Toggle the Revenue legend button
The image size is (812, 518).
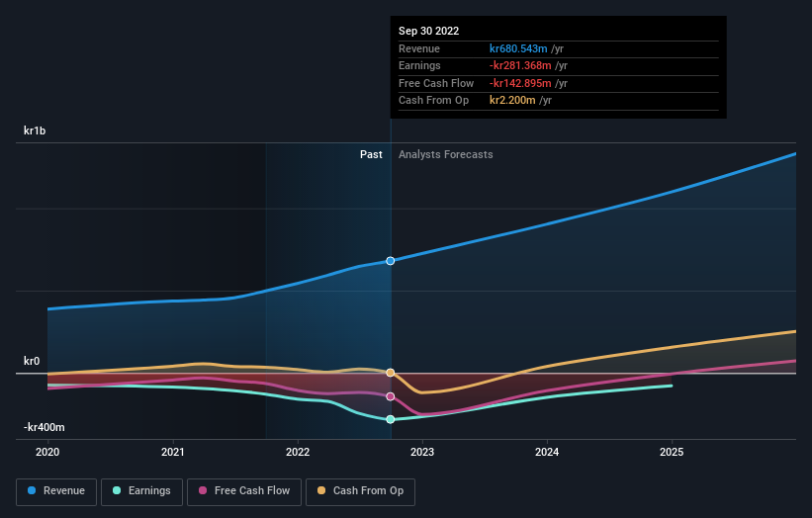tap(56, 491)
